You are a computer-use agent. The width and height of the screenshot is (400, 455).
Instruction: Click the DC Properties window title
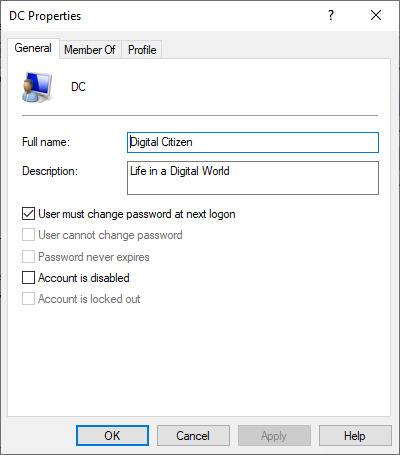(x=45, y=16)
